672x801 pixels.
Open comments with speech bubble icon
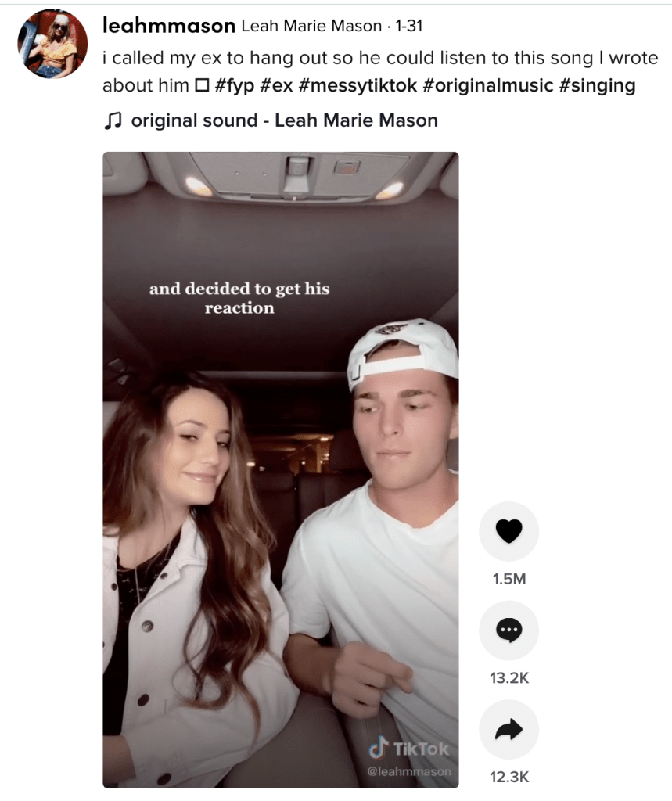pos(508,630)
